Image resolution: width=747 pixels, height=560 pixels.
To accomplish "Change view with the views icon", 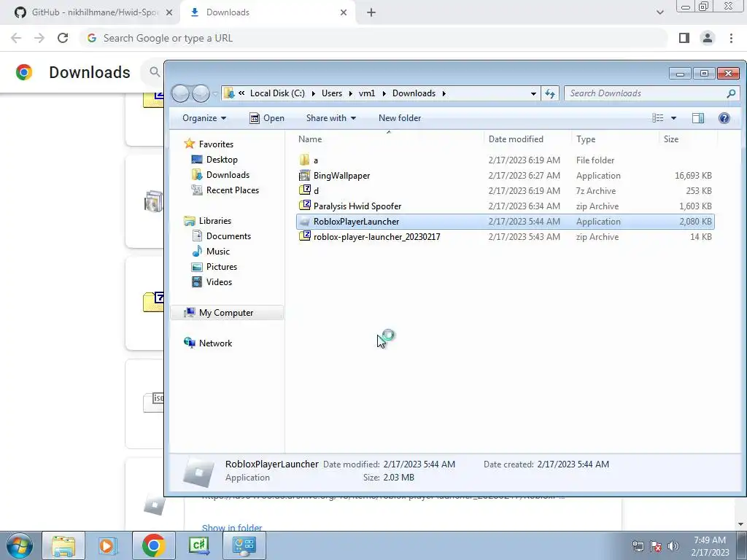I will [658, 118].
